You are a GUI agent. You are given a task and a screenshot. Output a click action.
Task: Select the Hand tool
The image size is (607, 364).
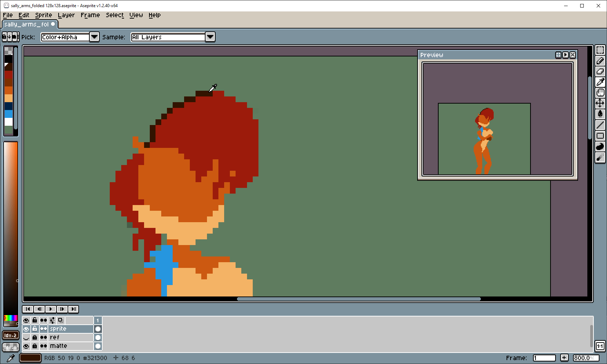tap(600, 93)
